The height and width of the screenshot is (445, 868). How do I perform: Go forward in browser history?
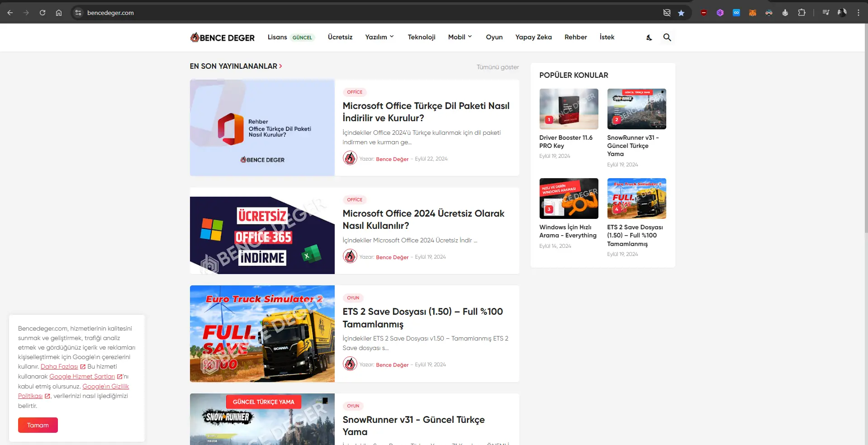[26, 13]
